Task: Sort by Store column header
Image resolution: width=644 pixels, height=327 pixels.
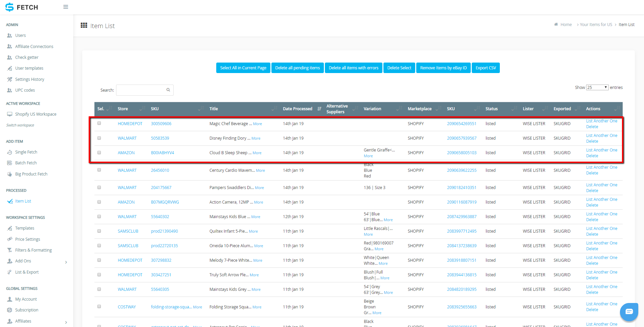Action: click(x=131, y=109)
